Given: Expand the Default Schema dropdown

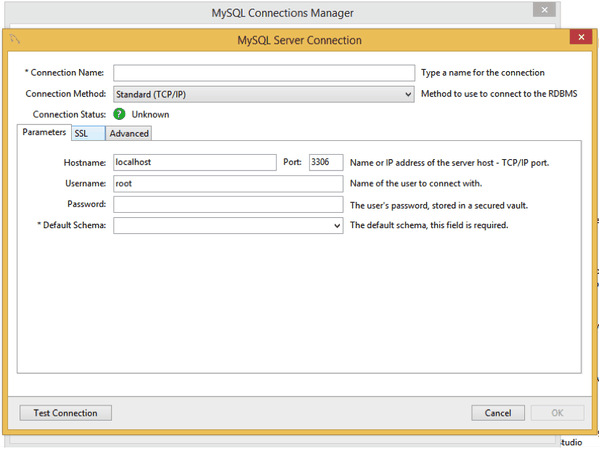Looking at the screenshot, I should coord(228,225).
